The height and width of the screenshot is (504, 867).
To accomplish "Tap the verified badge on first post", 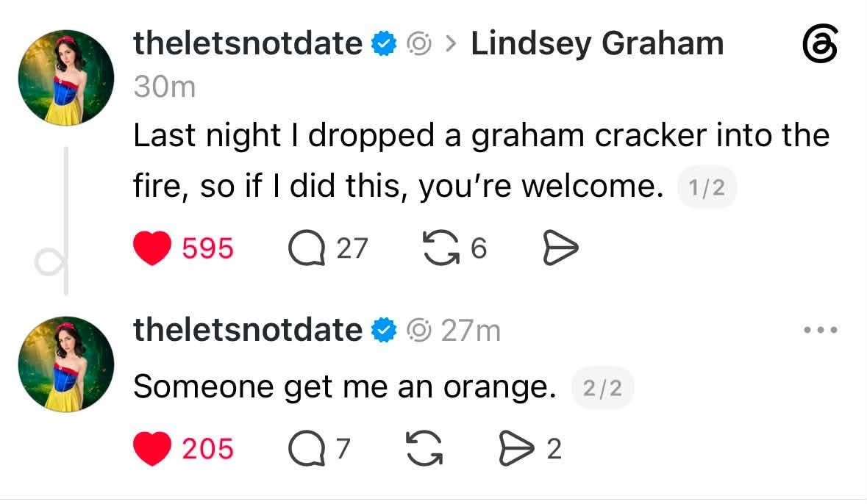I will (384, 43).
